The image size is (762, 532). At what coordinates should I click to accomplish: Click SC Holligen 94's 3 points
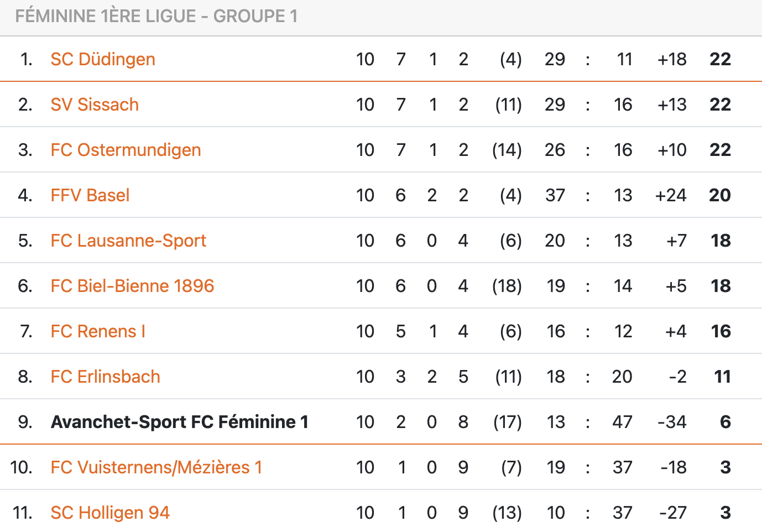coord(726,513)
